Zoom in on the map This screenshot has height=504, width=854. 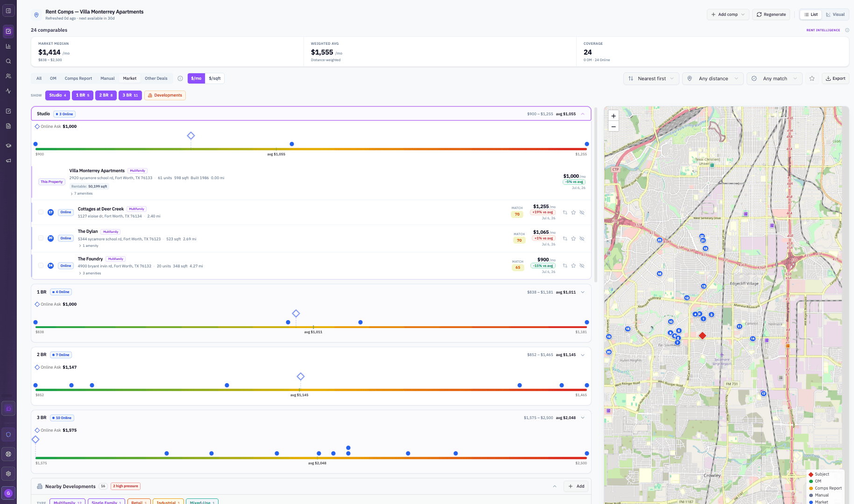pos(614,116)
